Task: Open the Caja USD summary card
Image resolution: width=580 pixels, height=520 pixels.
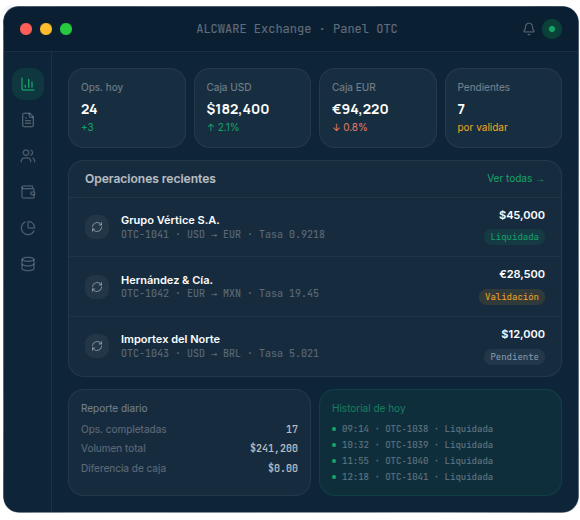Action: point(252,108)
